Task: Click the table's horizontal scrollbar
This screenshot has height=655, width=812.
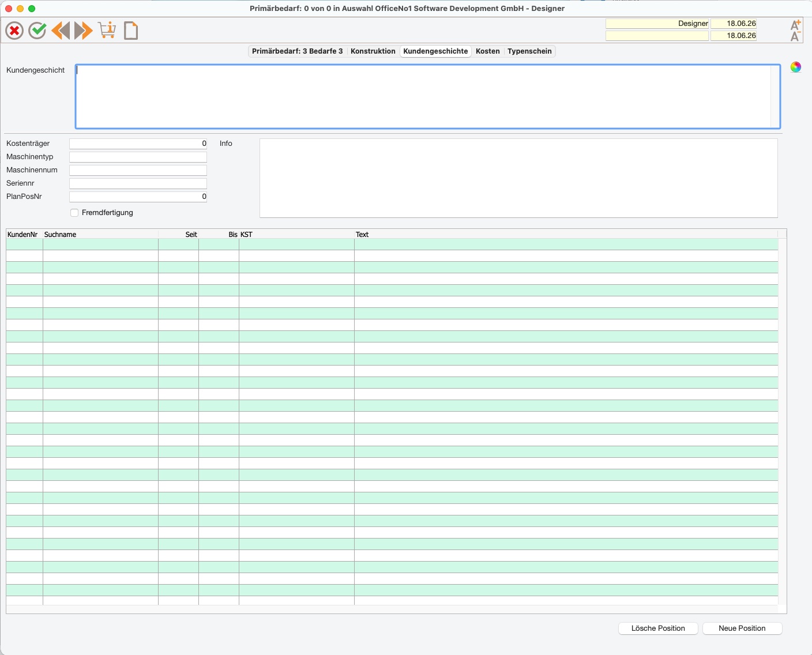Action: 392,609
